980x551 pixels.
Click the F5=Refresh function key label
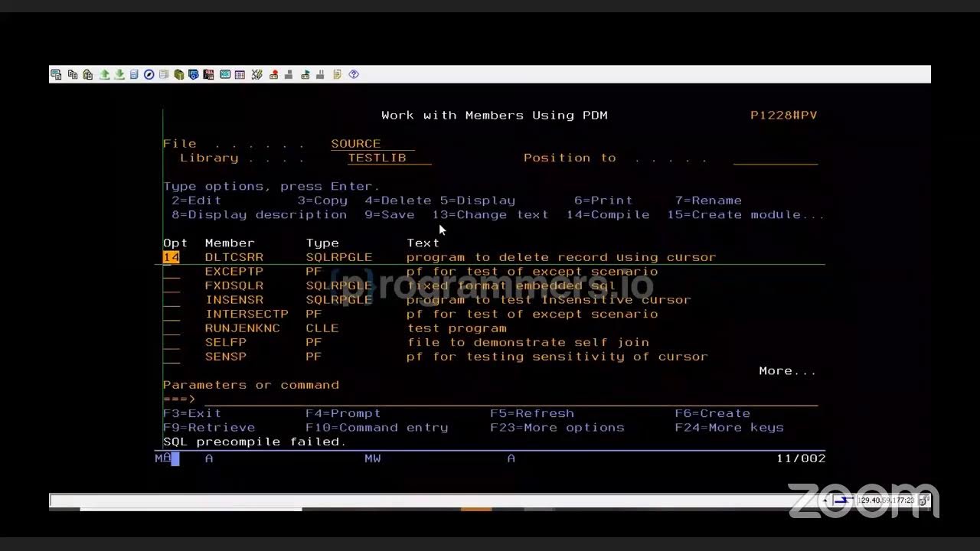pyautogui.click(x=532, y=413)
